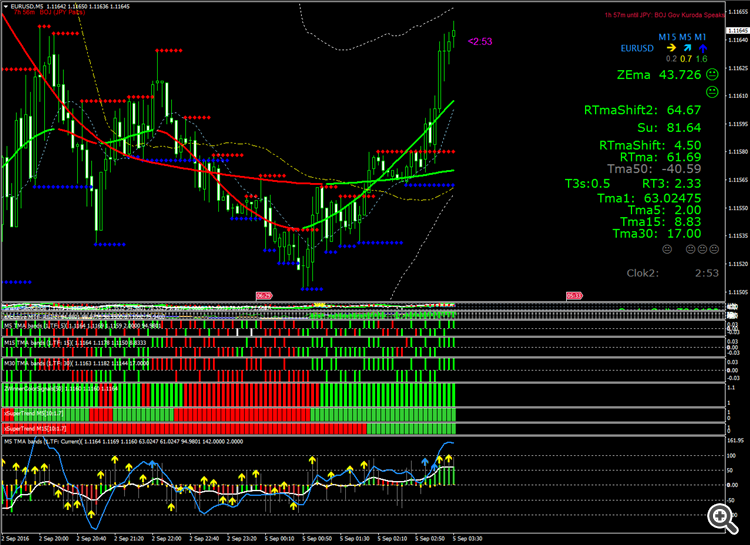Click the highlighted 1.11645 current price label
Viewport: 750px width, 545px height.
coord(737,31)
